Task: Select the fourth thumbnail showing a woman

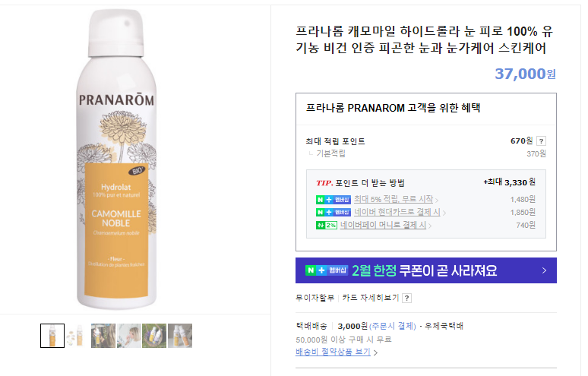Action: (x=129, y=336)
